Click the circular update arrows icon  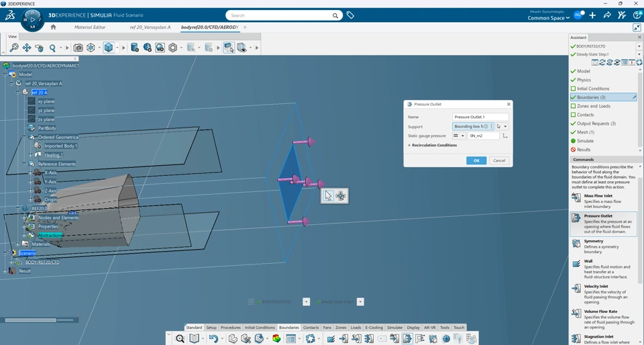click(310, 338)
